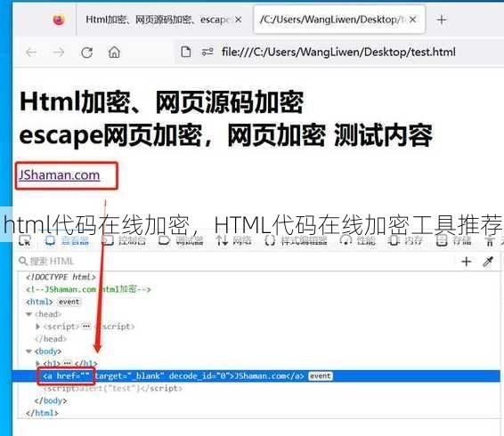Switch to the 内存 memory tab

click(405, 240)
